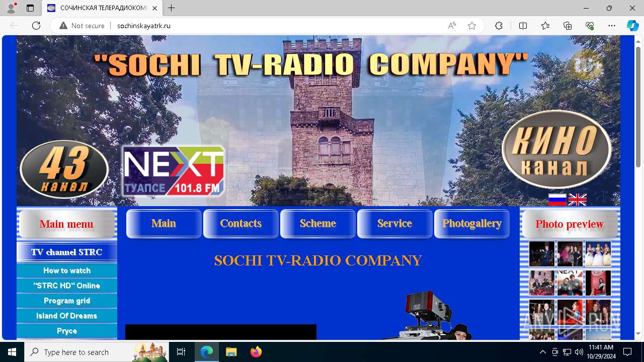The image size is (644, 362).
Task: Click the page vertical scrollbar thumb
Action: [x=638, y=107]
